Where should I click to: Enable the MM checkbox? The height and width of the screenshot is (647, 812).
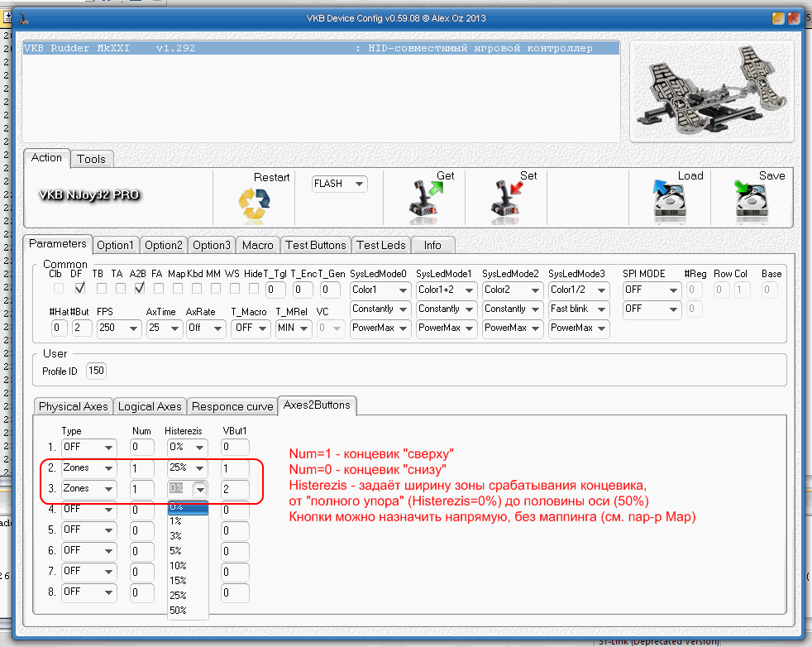click(x=216, y=288)
